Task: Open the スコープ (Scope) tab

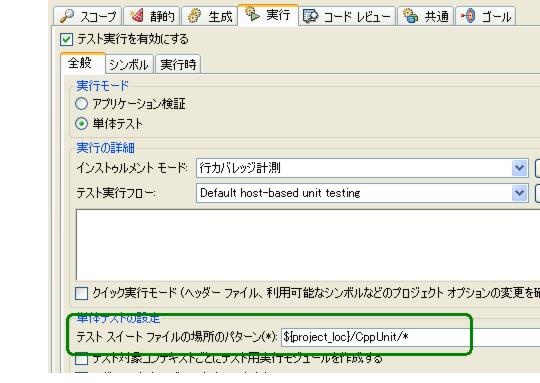Action: 87,16
